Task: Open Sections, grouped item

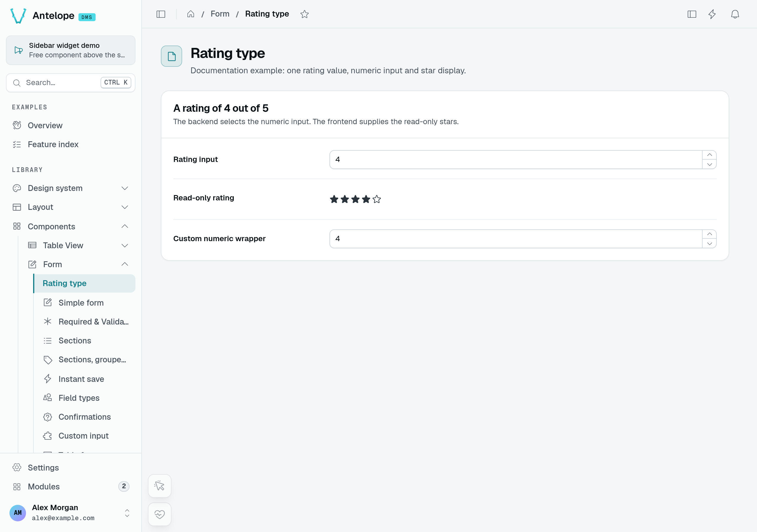Action: coord(86,360)
